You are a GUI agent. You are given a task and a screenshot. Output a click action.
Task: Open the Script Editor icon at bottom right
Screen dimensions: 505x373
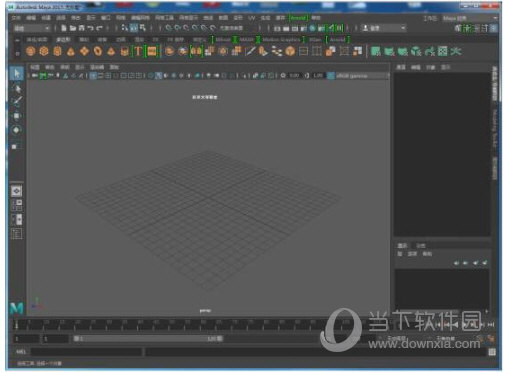[x=492, y=352]
